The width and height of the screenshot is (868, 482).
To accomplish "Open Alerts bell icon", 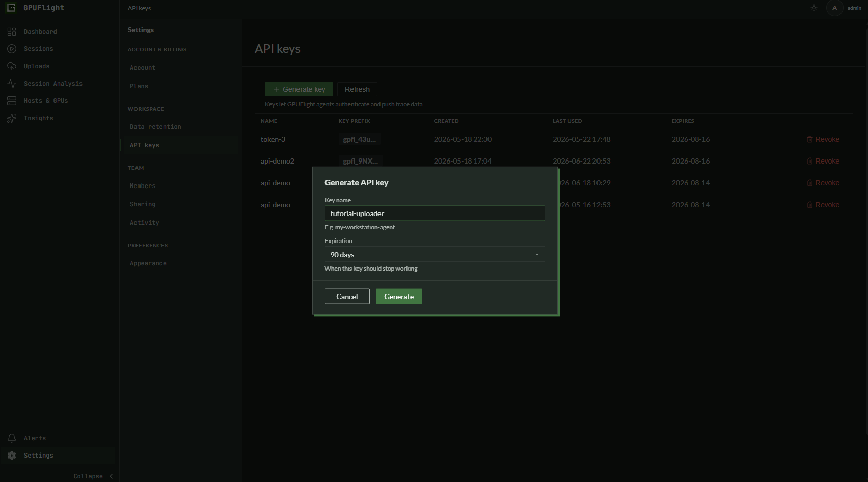I will [12, 438].
